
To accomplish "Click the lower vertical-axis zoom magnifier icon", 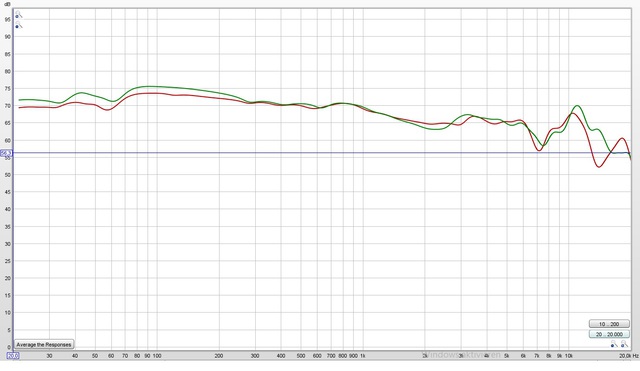I will click(x=19, y=25).
